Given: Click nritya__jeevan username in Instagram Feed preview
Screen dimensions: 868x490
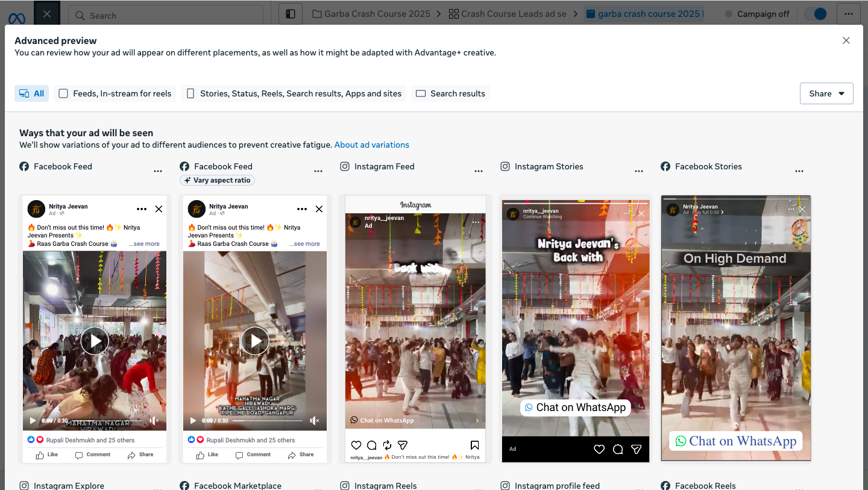Looking at the screenshot, I should click(x=385, y=218).
